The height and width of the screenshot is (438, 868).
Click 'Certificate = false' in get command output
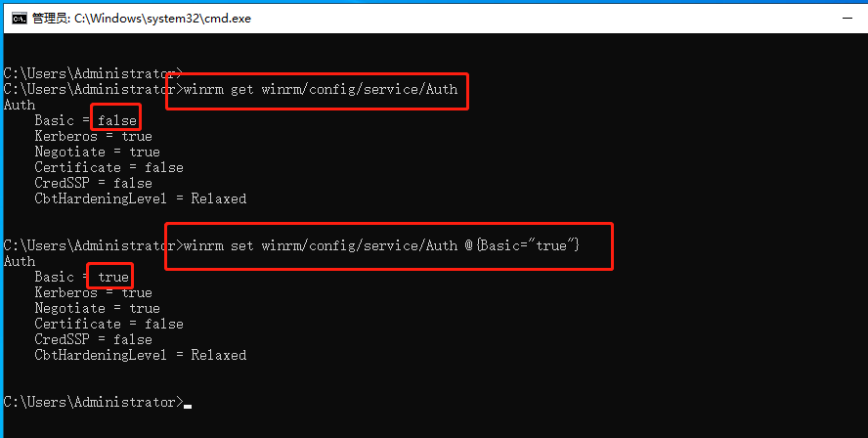[x=108, y=167]
